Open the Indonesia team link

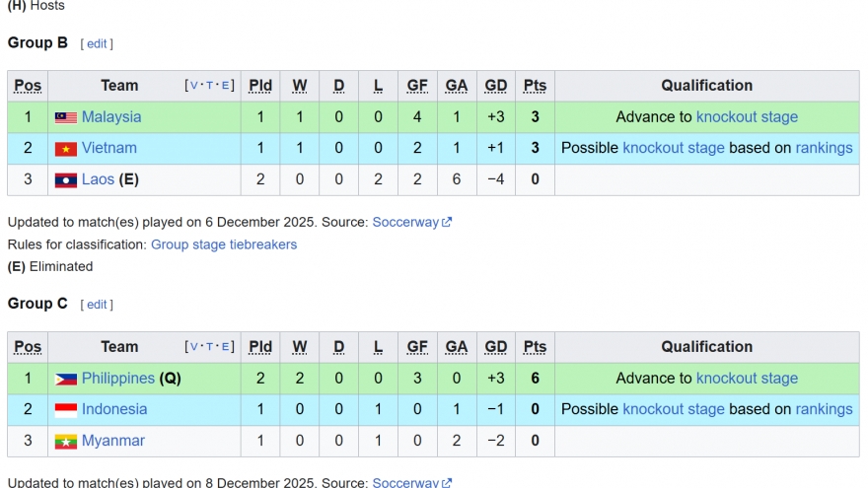coord(114,410)
